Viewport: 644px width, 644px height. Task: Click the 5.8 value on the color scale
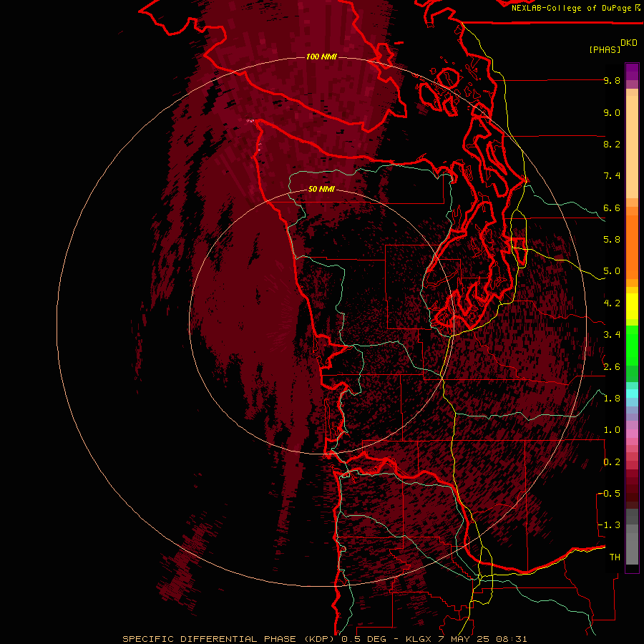click(612, 240)
